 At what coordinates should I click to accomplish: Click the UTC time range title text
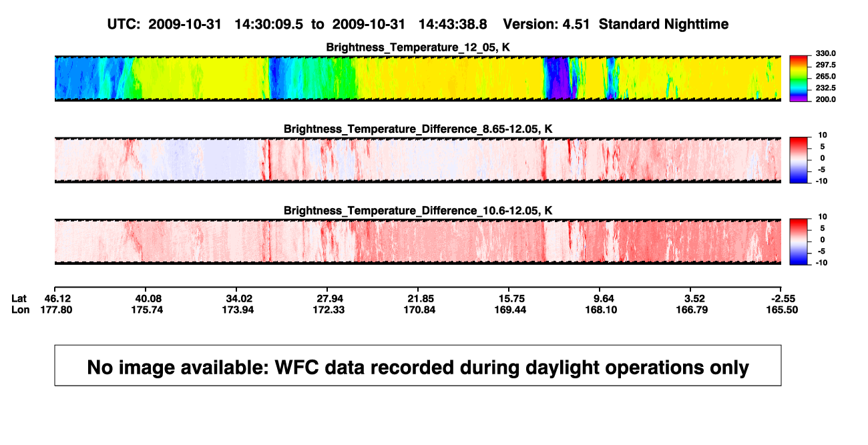tap(297, 24)
